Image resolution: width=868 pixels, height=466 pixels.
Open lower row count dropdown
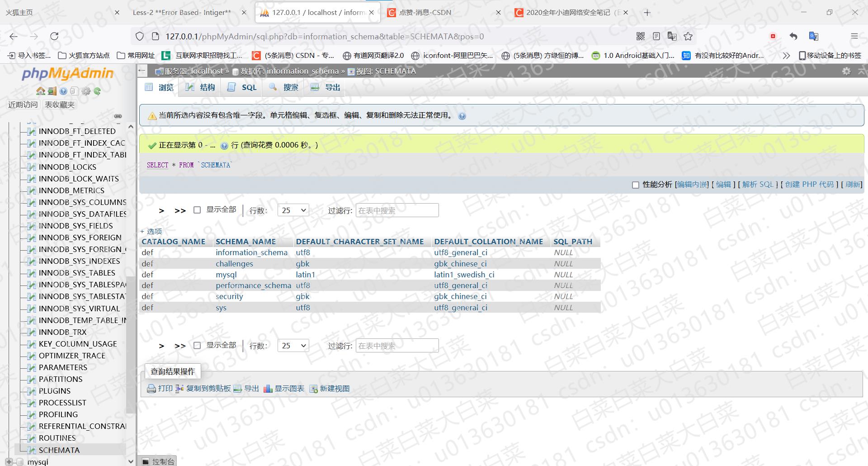point(293,346)
